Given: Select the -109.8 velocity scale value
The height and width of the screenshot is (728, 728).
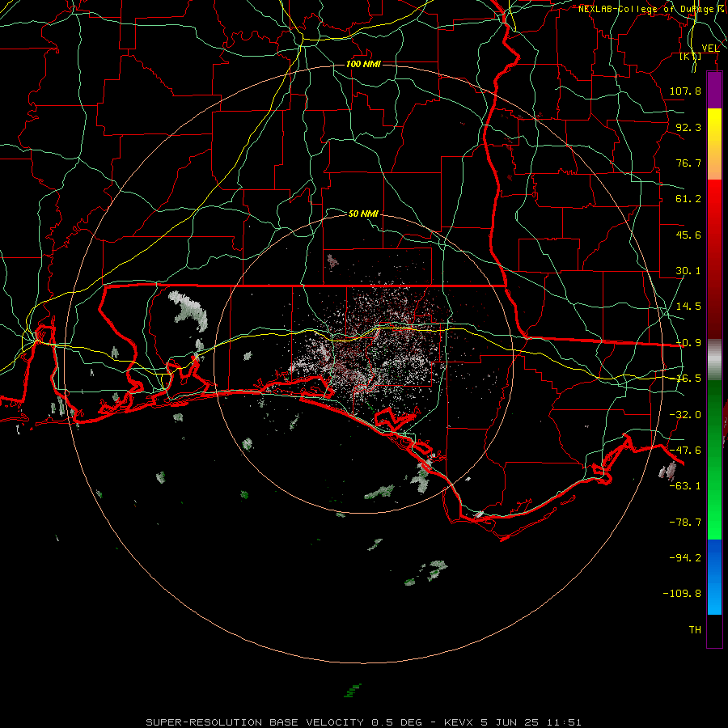Looking at the screenshot, I should (x=682, y=594).
